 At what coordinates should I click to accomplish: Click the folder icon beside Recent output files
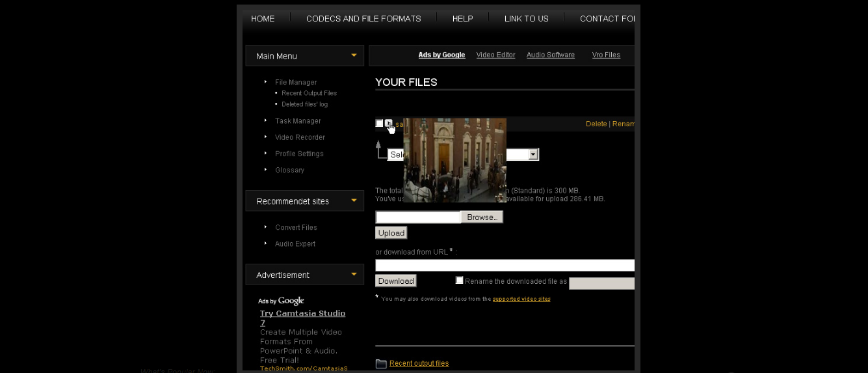pos(381,364)
